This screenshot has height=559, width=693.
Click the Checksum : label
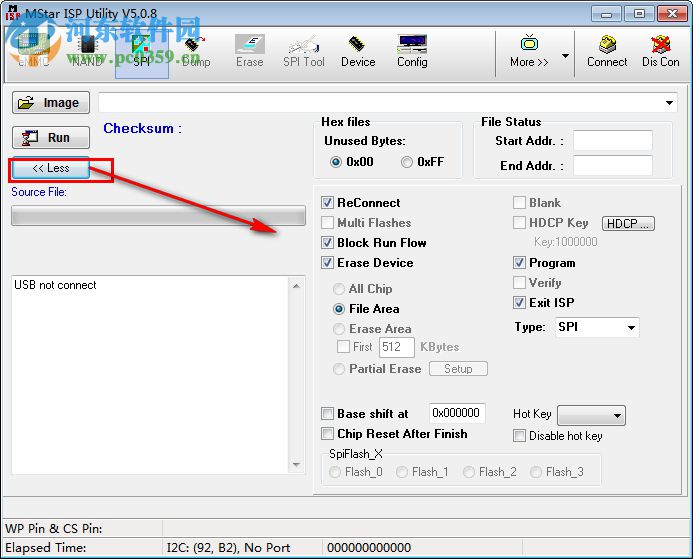tap(142, 129)
